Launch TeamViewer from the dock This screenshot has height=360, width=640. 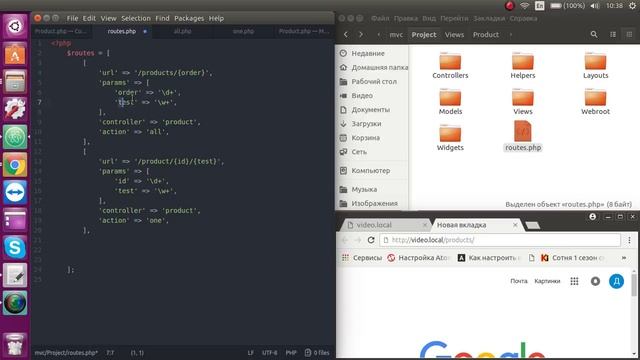coord(15,192)
